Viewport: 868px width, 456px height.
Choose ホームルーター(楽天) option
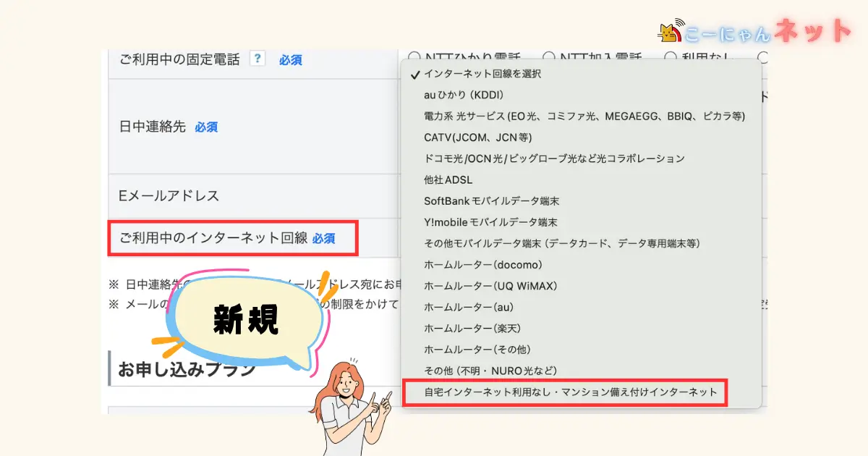pyautogui.click(x=581, y=328)
